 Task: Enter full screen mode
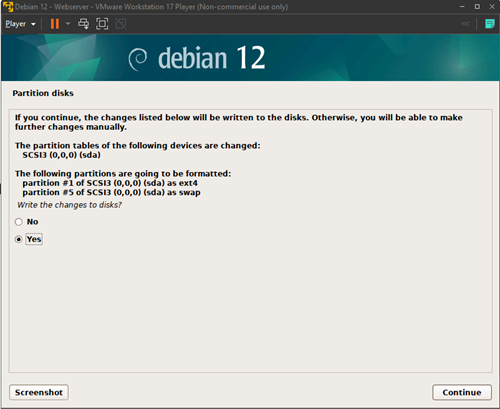coord(102,24)
